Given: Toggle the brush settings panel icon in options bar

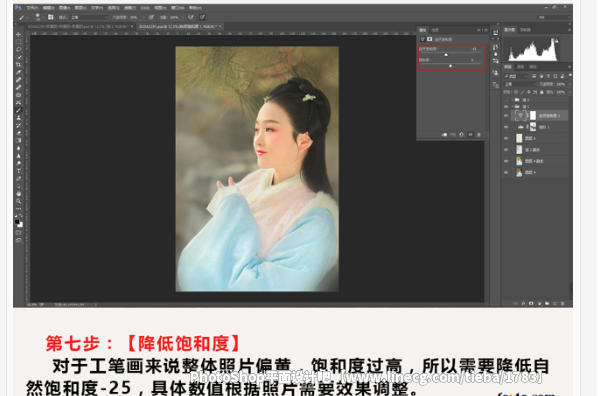Looking at the screenshot, I should (50, 17).
